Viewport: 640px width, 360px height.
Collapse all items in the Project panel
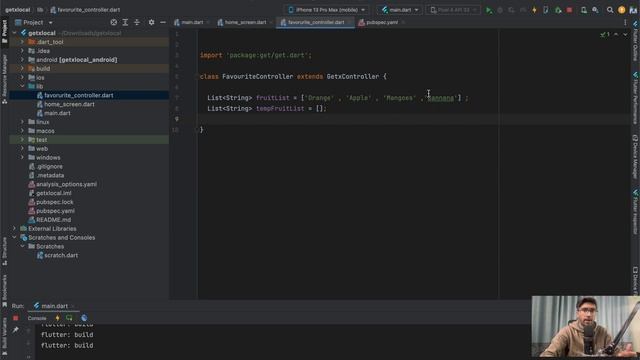point(137,22)
